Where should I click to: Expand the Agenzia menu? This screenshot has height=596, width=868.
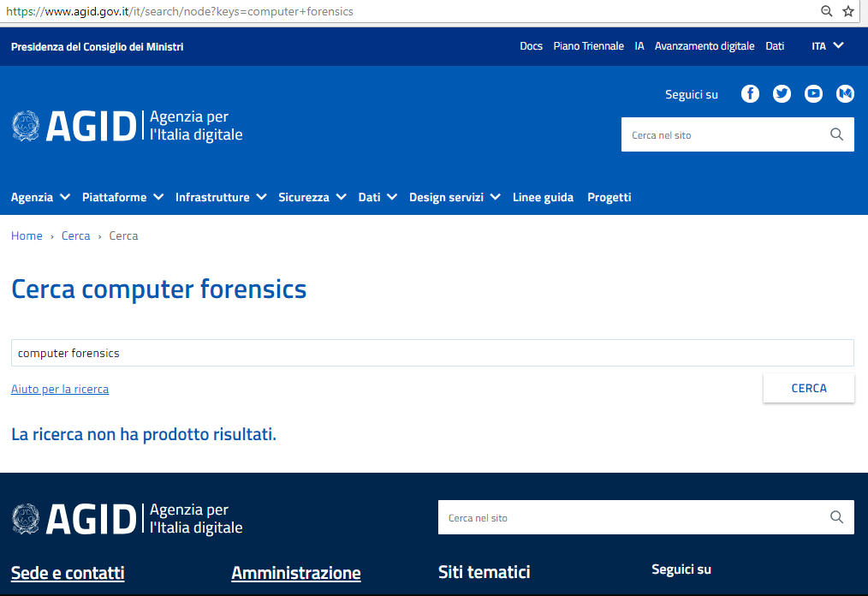click(x=40, y=197)
